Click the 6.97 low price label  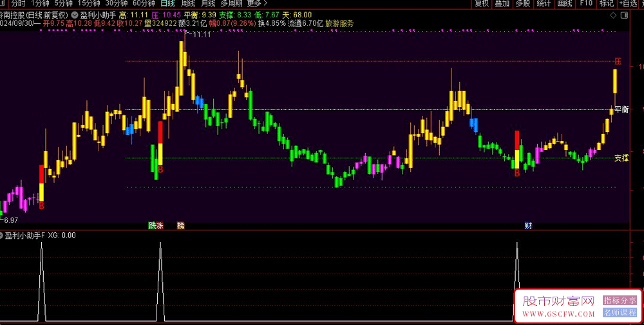11,220
